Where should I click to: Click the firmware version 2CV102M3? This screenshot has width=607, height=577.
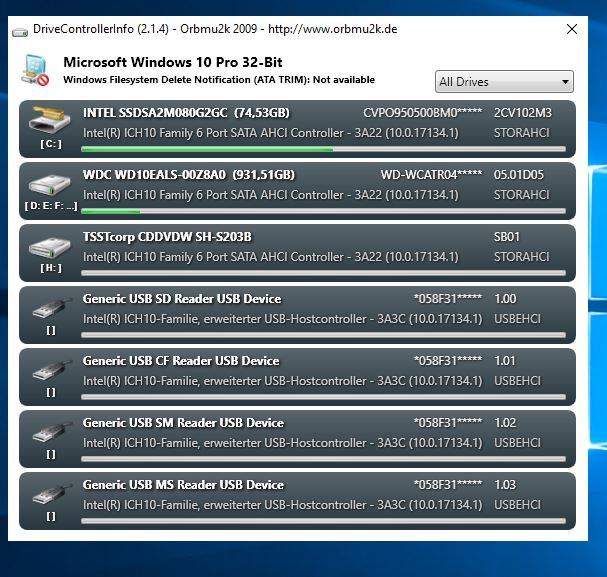click(523, 113)
